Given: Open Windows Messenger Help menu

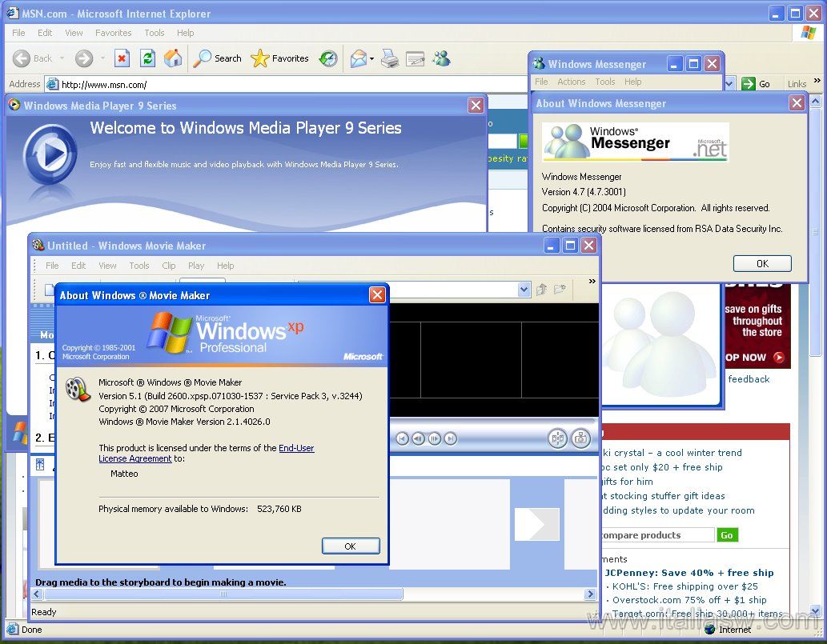Looking at the screenshot, I should (x=633, y=82).
